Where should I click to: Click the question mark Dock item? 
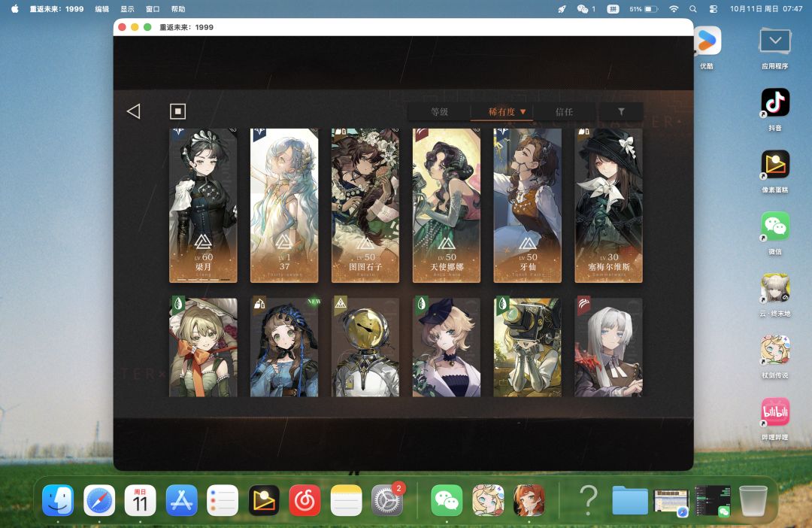click(589, 500)
